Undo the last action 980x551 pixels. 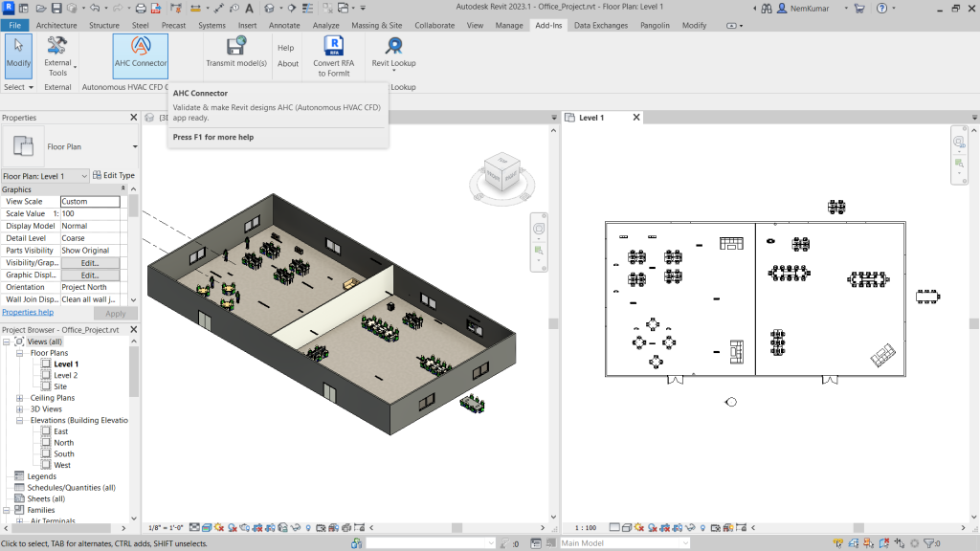point(95,8)
